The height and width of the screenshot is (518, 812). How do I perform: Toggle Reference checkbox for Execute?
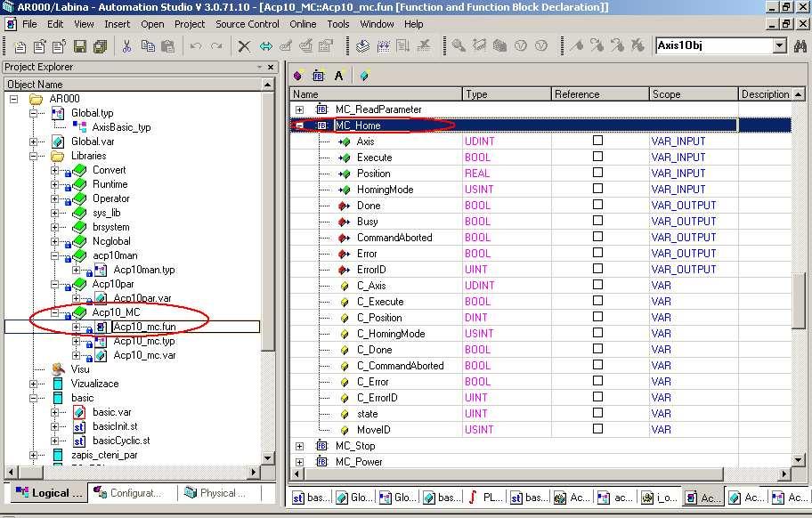597,157
